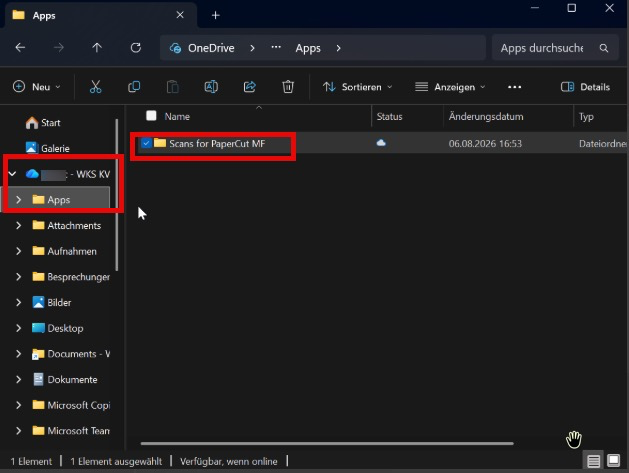Expand the Desktop folder node
This screenshot has height=473, width=629.
point(18,328)
